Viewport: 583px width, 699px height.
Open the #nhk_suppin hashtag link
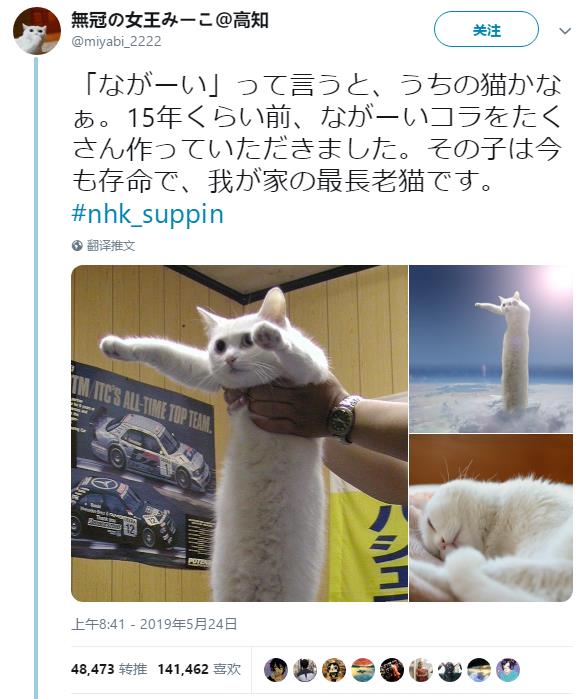[x=148, y=214]
